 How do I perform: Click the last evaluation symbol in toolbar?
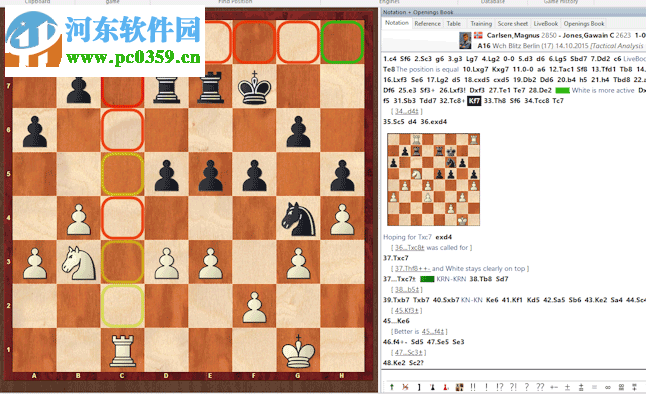point(634,387)
